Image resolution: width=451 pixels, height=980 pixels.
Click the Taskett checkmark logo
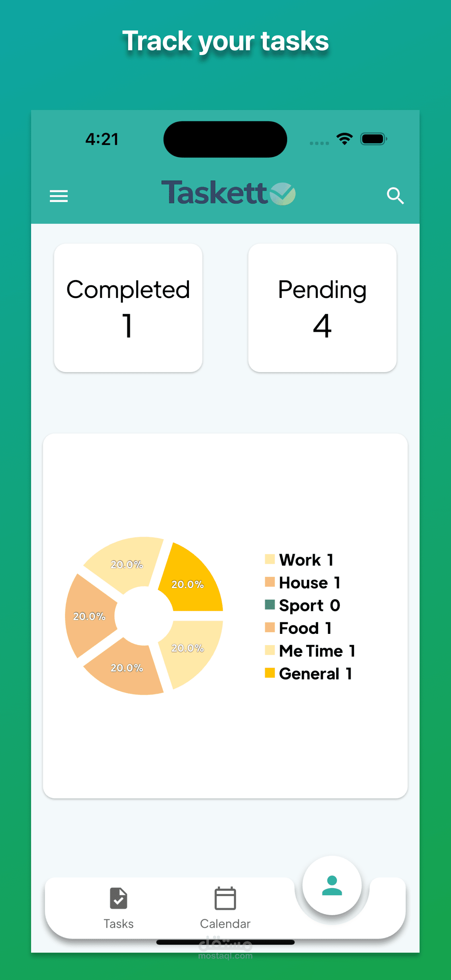(283, 194)
